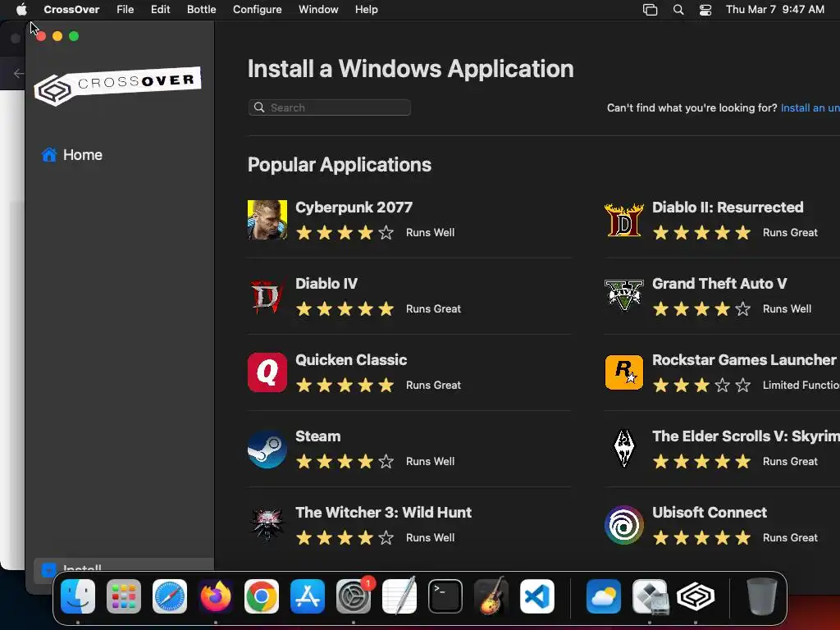Click the Stage Manager menu bar icon
Image resolution: width=840 pixels, height=630 pixels.
(x=650, y=10)
